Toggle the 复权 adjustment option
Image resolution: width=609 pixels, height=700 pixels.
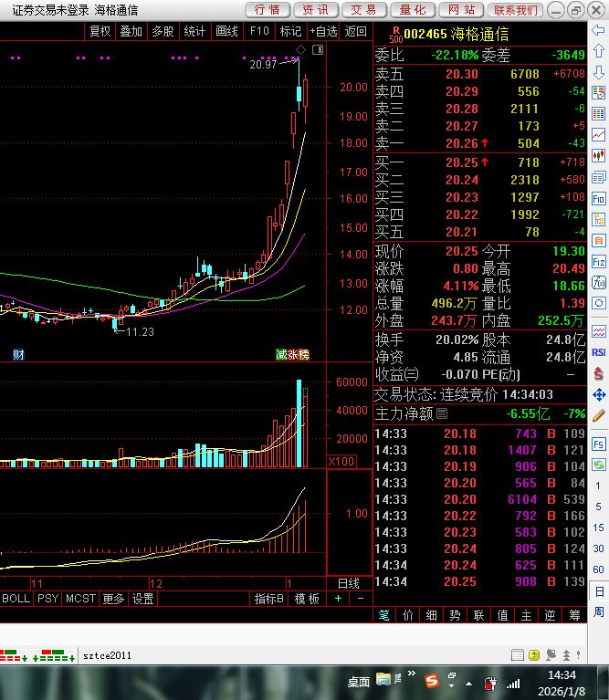click(x=100, y=31)
